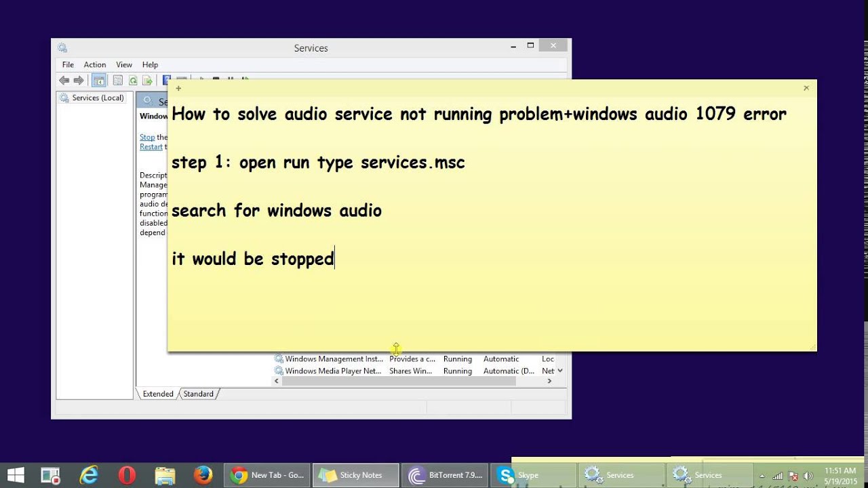Screen dimensions: 868x488
Task: Click the 'step 1: open run type services.msc' line
Action: pos(318,163)
